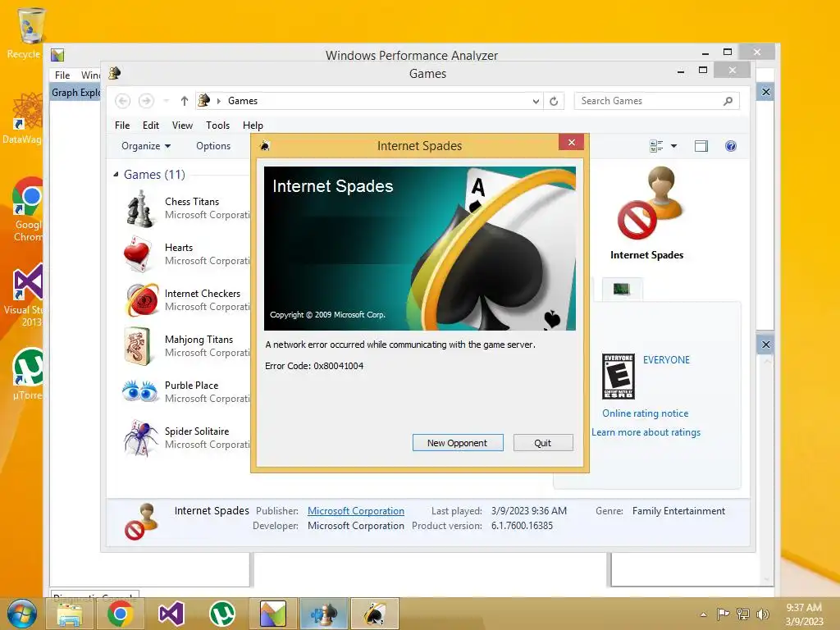Click Internet Spades icon in details pane
This screenshot has width=840, height=630.
(140, 521)
